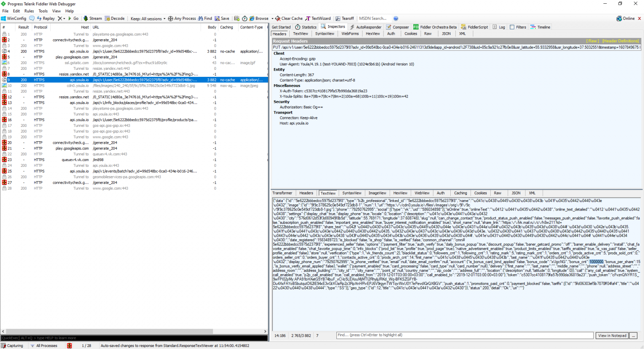Focus the response Find text field
This screenshot has height=349, width=644.
click(465, 335)
